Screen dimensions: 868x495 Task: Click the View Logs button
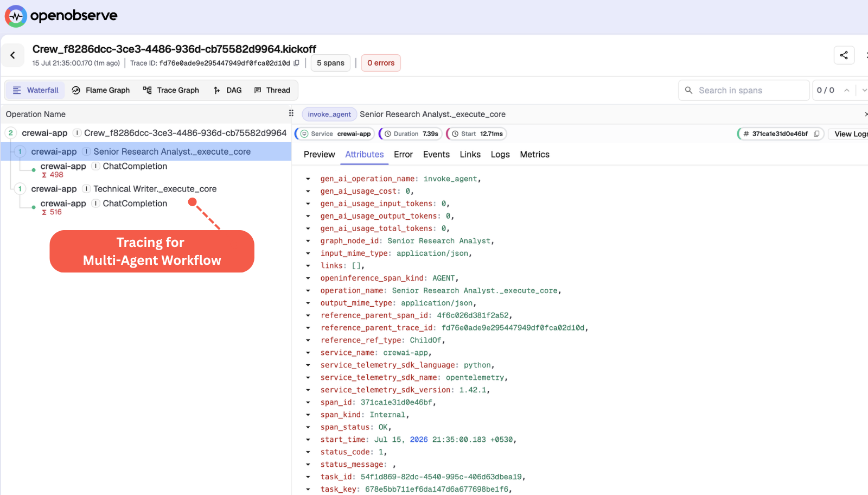850,134
